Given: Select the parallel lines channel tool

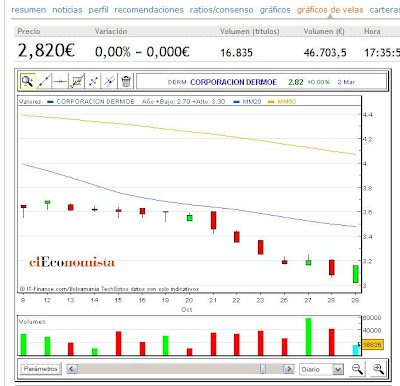Looking at the screenshot, I should click(110, 81).
